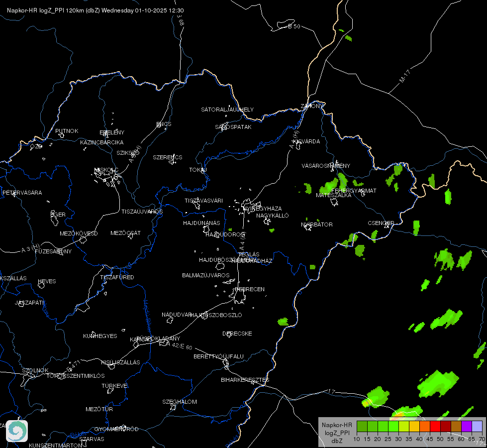Click the swirl logo icon

tap(17, 431)
